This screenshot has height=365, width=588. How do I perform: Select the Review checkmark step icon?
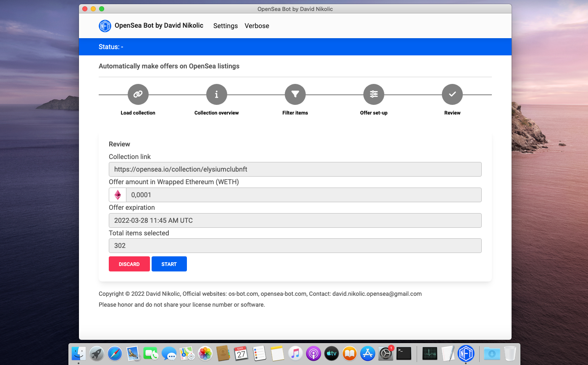452,94
